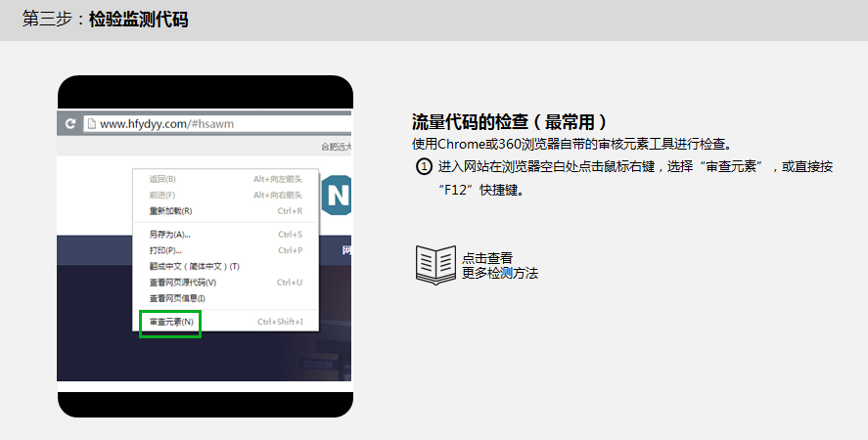The image size is (868, 440).
Task: Choose 查看网页信息(I) from the menu
Action: (x=177, y=297)
